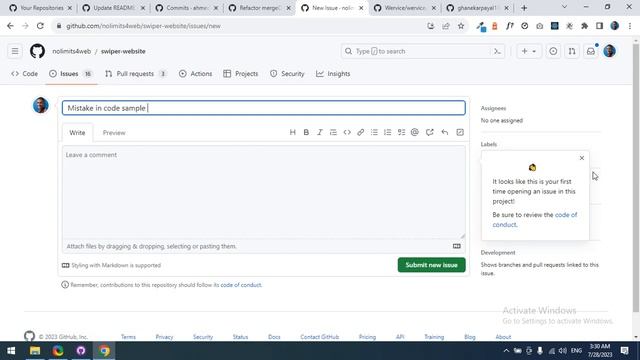Viewport: 640px width, 360px height.
Task: Select the Write tab
Action: point(77,133)
